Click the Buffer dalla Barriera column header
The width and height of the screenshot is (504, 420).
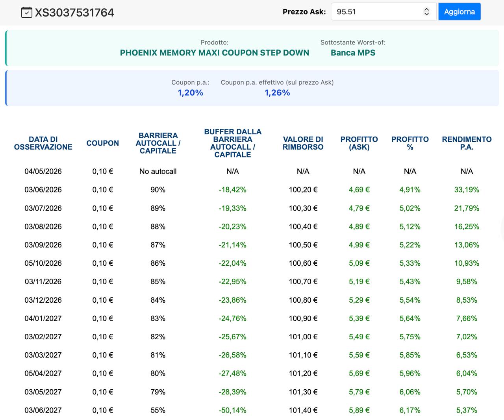point(233,143)
